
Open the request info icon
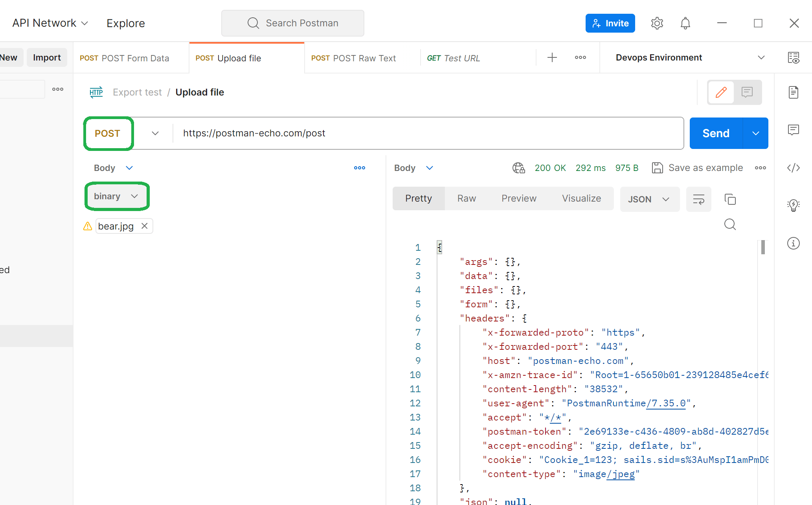(x=793, y=243)
